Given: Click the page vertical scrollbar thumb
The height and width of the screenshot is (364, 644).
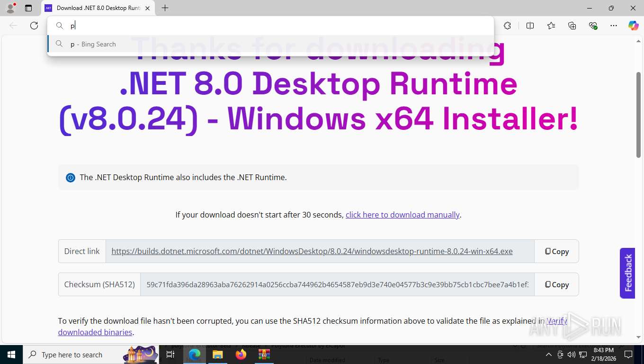Looking at the screenshot, I should 638,115.
